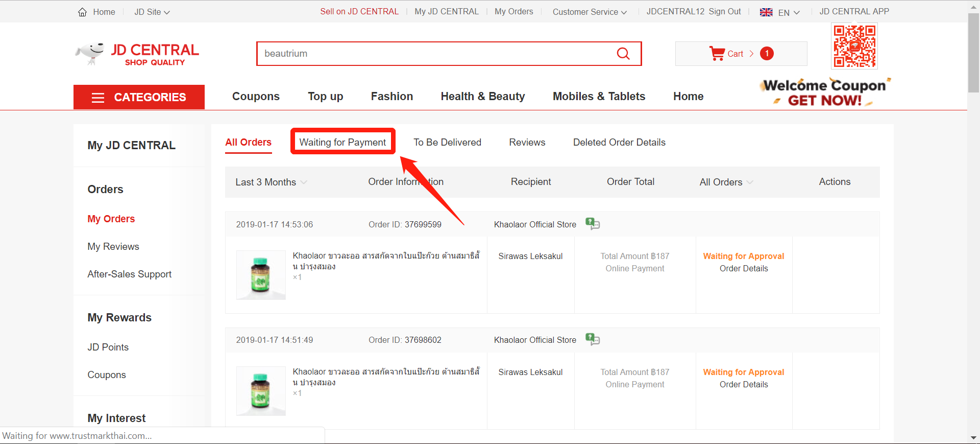Open After-Sales Support in sidebar
This screenshot has height=444, width=980.
point(129,274)
